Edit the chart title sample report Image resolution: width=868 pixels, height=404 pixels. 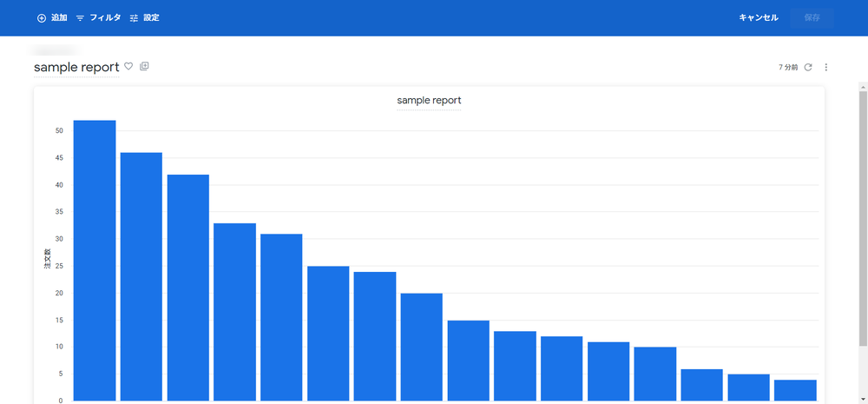tap(429, 101)
